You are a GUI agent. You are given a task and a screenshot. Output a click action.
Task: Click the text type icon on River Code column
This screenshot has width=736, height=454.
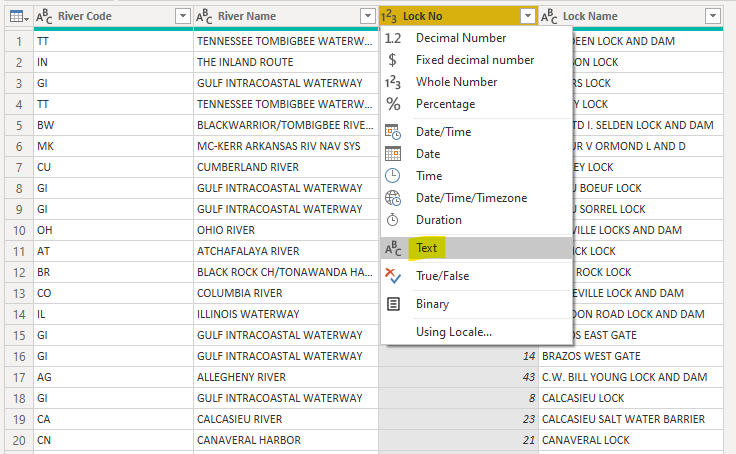(44, 16)
